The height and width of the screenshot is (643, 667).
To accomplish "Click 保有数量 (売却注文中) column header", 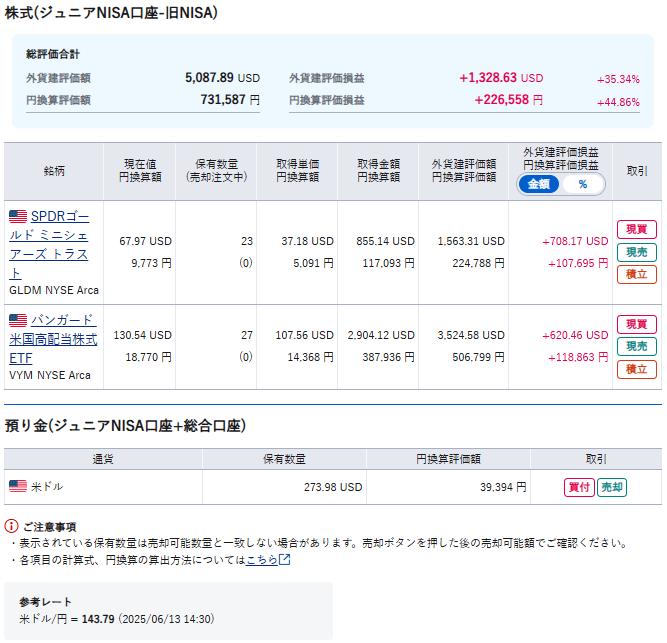I will (217, 171).
